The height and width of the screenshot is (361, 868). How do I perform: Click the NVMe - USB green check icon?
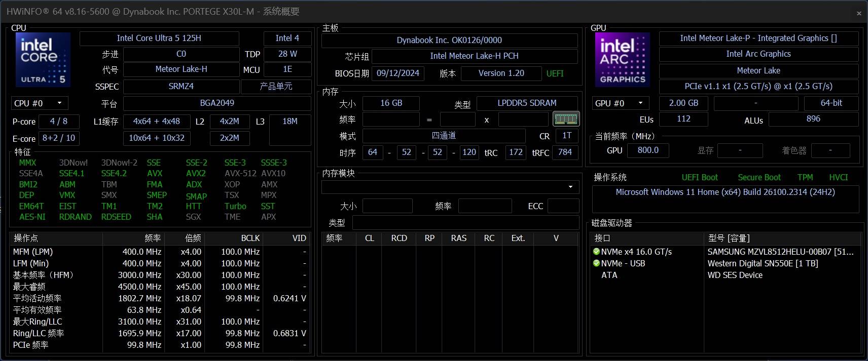pos(596,263)
